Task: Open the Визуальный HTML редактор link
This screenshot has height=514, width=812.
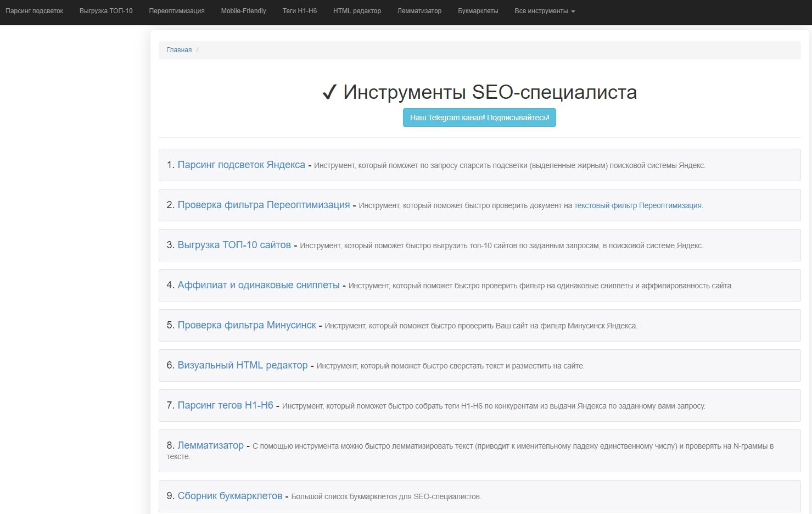Action: pos(243,365)
